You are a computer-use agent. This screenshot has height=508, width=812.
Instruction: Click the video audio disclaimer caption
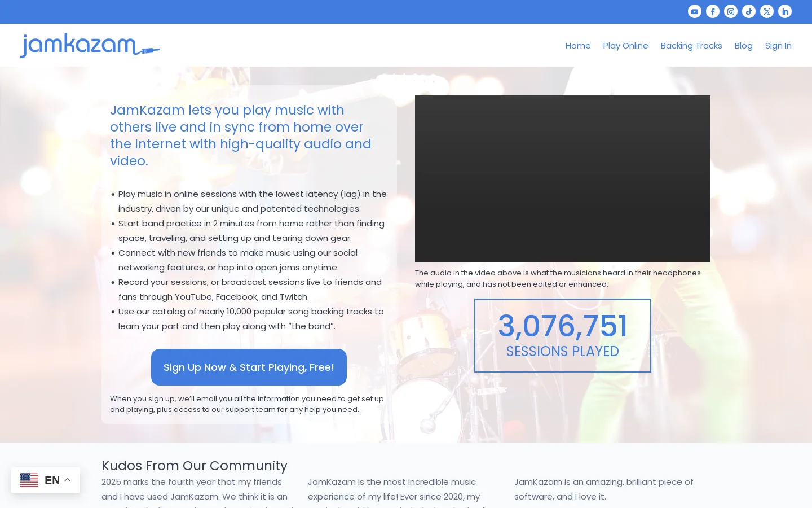tap(558, 278)
